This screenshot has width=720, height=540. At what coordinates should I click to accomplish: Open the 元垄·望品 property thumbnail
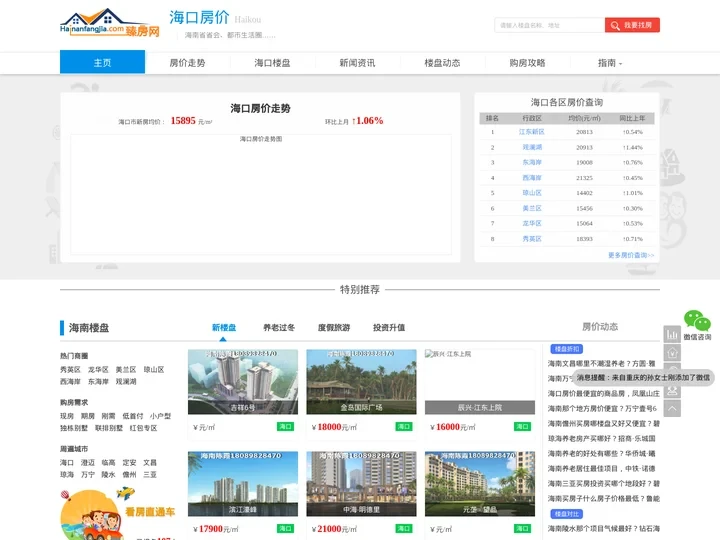click(480, 484)
